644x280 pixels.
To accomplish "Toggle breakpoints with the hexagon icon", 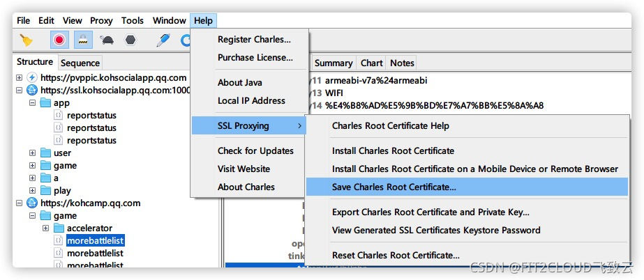I will click(x=130, y=40).
